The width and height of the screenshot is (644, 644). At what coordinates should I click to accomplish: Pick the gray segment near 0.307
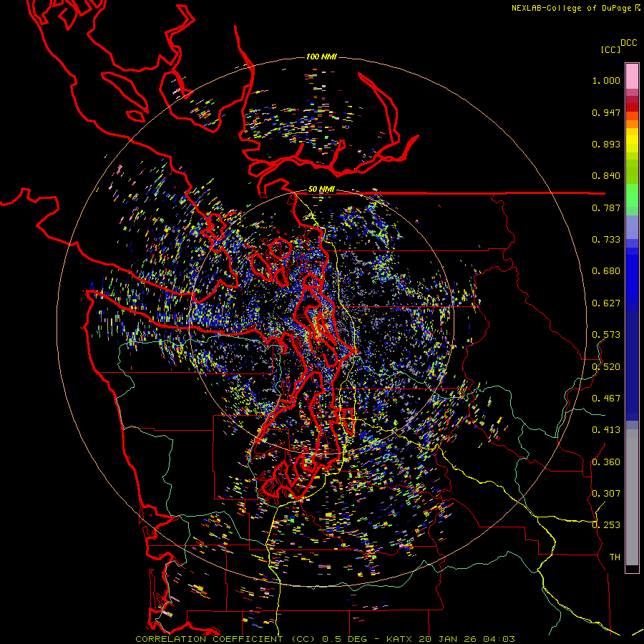pyautogui.click(x=632, y=501)
